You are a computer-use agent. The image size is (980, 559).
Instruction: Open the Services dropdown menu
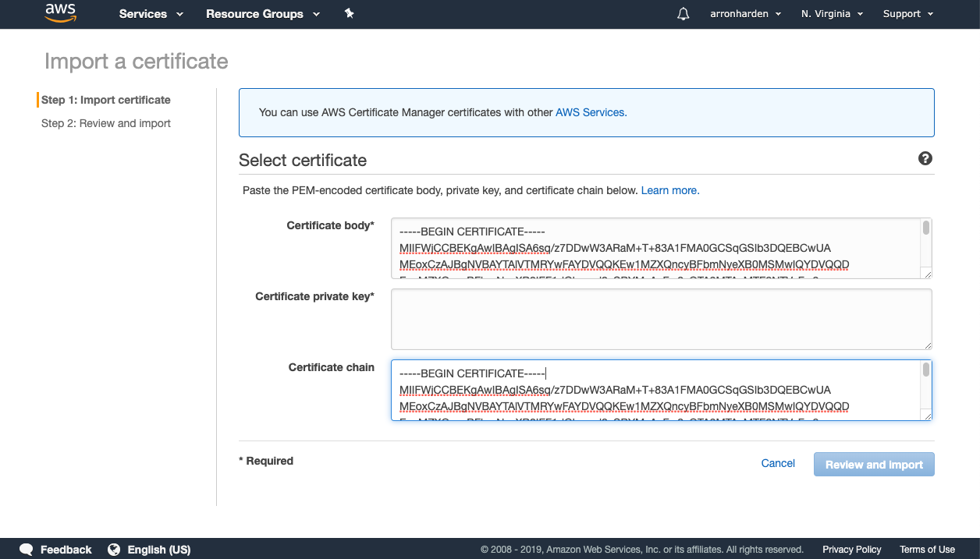tap(151, 14)
